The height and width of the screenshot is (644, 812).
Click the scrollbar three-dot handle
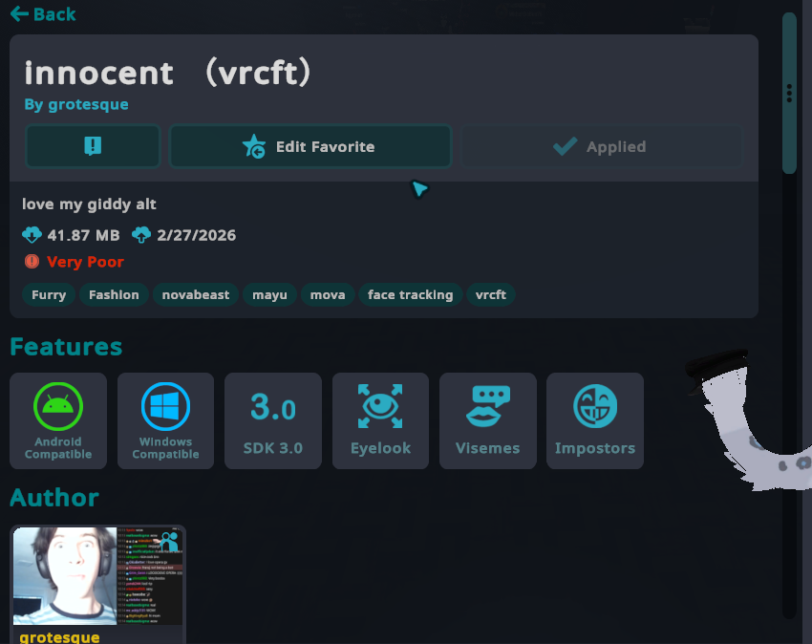coord(789,94)
